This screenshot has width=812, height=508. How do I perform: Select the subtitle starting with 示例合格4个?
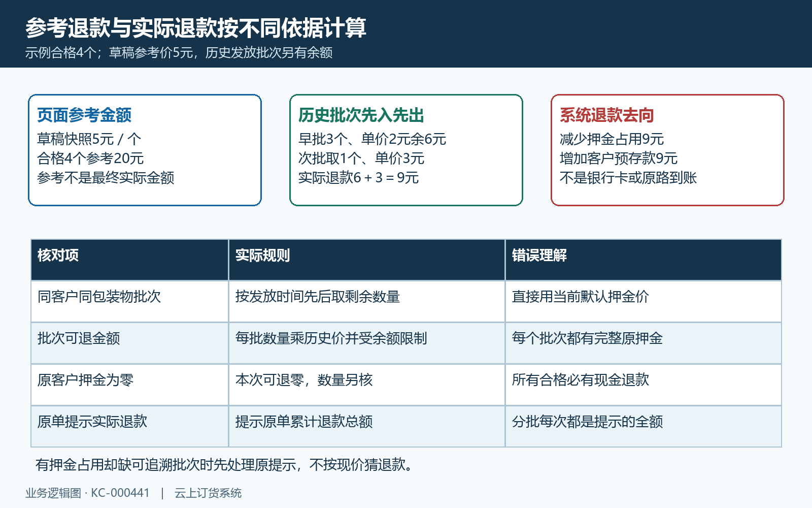click(x=179, y=53)
